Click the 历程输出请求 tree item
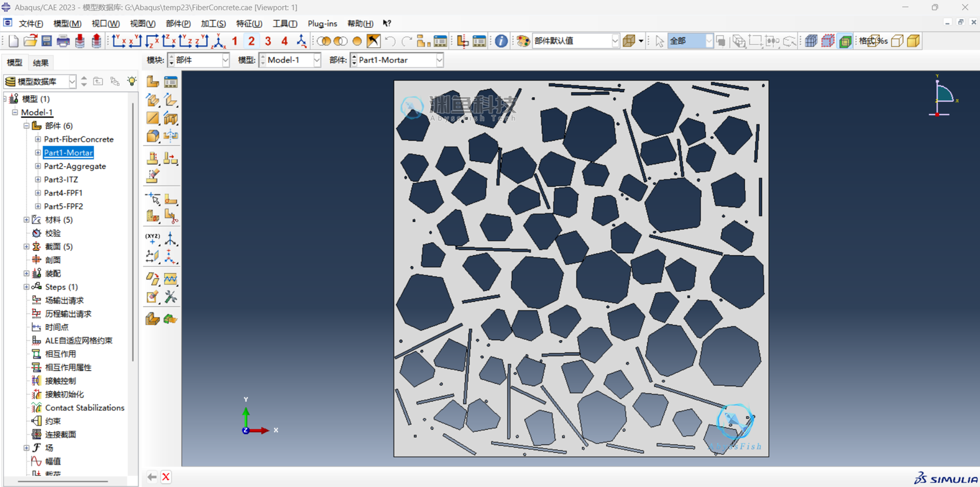The height and width of the screenshot is (487, 980). [x=68, y=314]
